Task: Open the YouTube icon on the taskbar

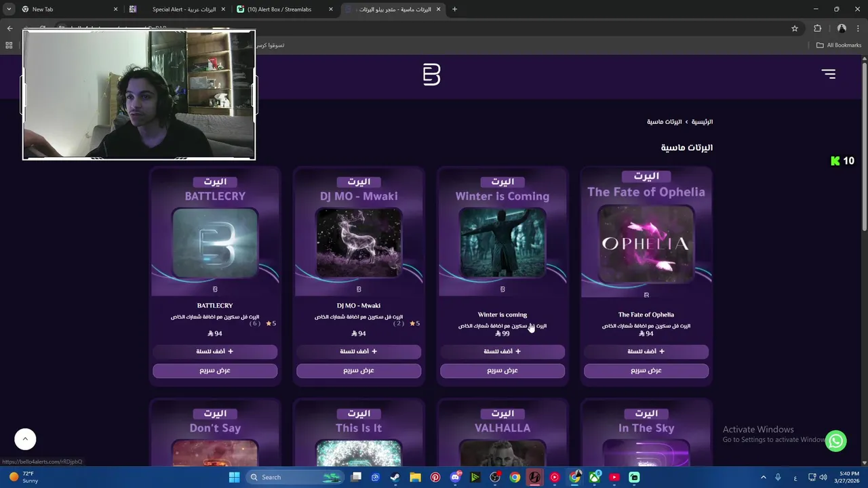Action: [x=614, y=477]
